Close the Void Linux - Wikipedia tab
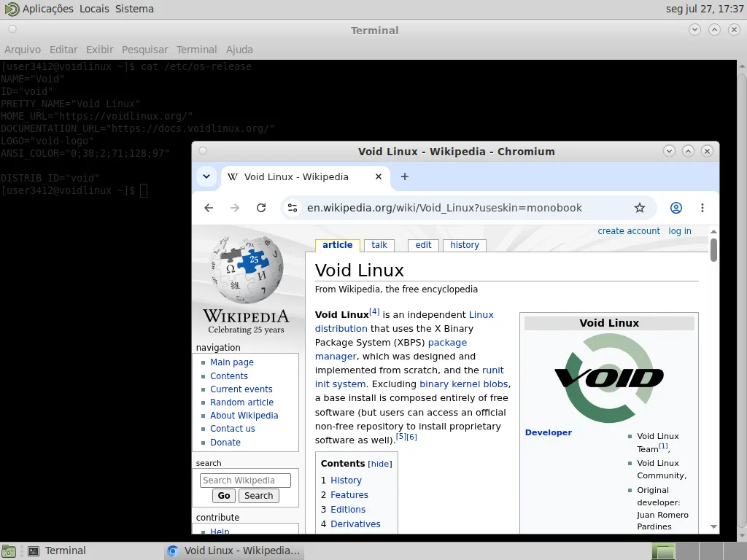Viewport: 747px width, 560px height. pyautogui.click(x=379, y=176)
